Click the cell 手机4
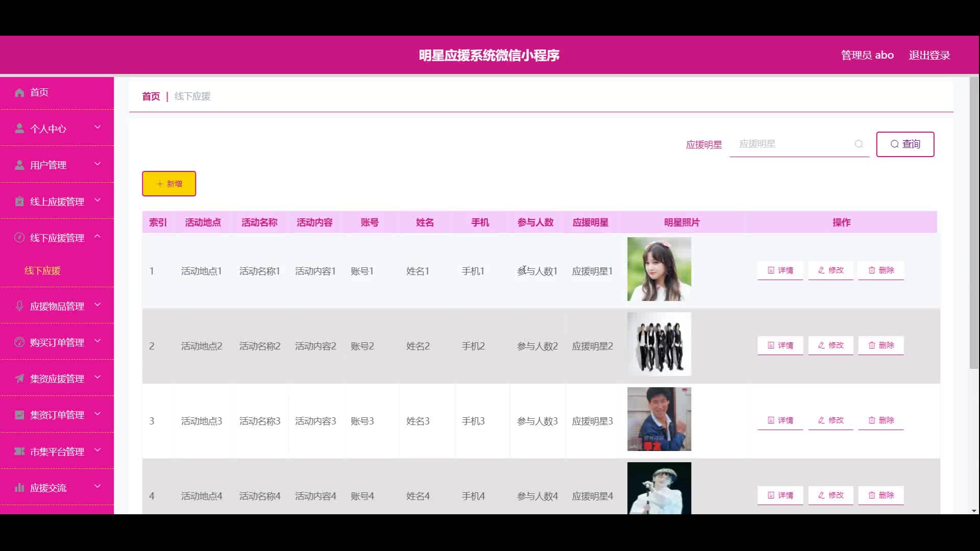Screen dimensions: 980x551 click(473, 496)
